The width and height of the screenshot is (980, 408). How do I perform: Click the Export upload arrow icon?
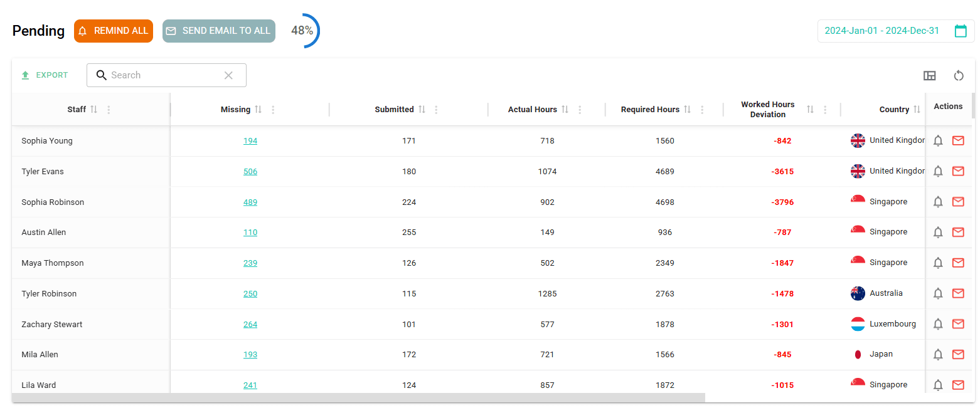coord(26,75)
